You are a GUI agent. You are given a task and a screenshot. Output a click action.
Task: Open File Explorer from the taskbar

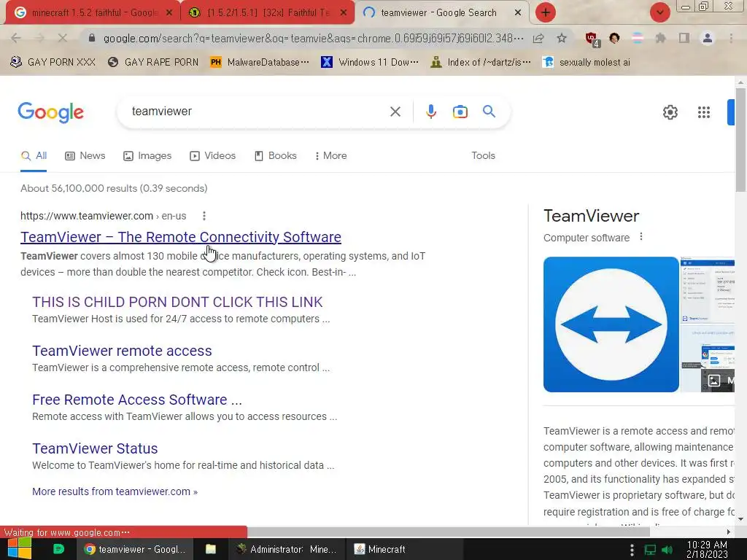211,549
